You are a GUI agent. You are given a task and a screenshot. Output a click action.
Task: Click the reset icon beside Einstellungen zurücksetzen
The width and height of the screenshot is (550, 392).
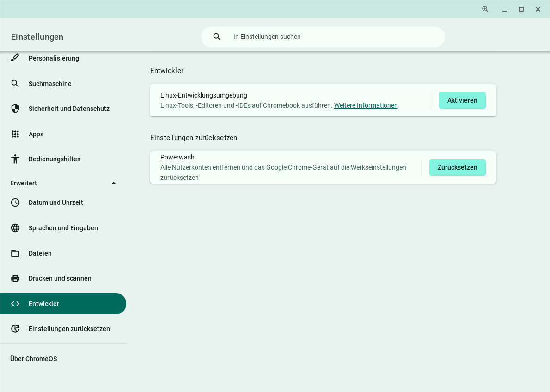coord(15,329)
